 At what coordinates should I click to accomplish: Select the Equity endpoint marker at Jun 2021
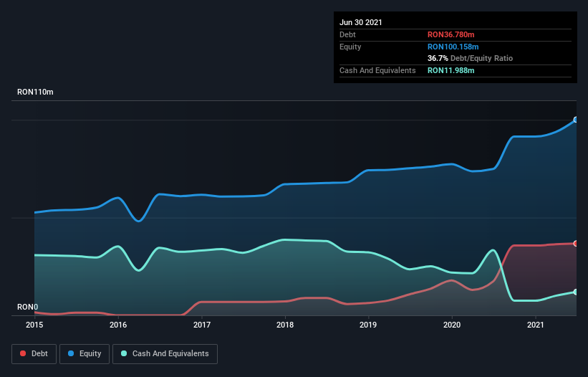(x=576, y=120)
